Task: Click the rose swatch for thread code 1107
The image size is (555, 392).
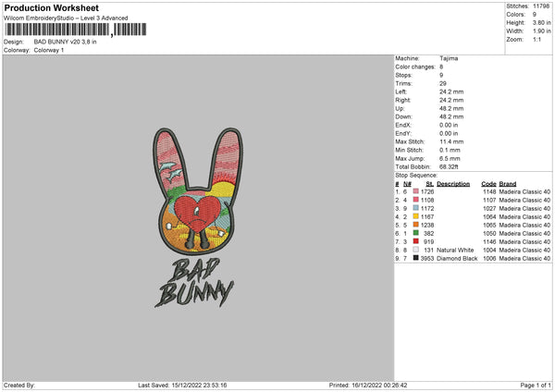Action: point(416,200)
